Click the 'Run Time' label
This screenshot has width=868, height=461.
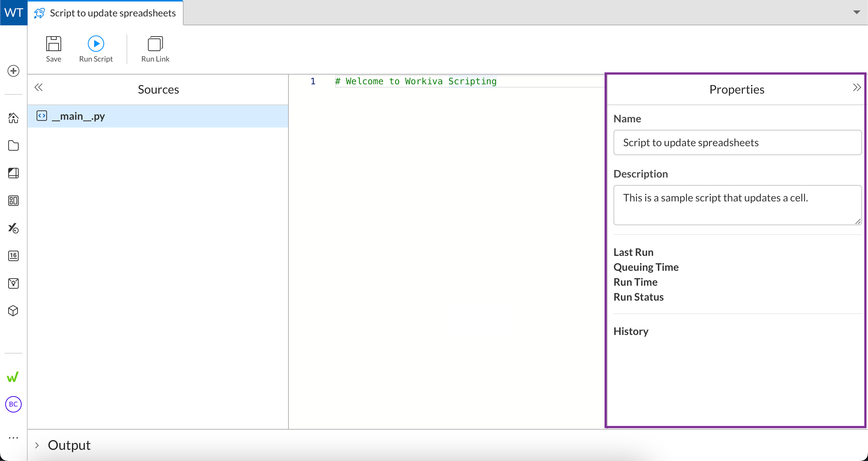(x=636, y=282)
